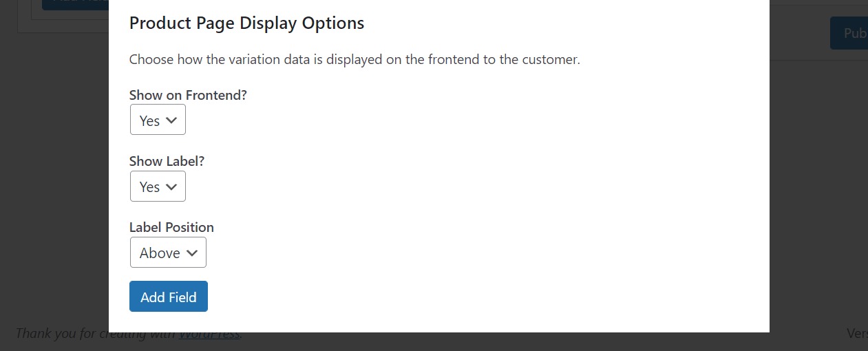This screenshot has width=868, height=351.
Task: Select the "Above" value in Label Position
Action: tap(160, 253)
